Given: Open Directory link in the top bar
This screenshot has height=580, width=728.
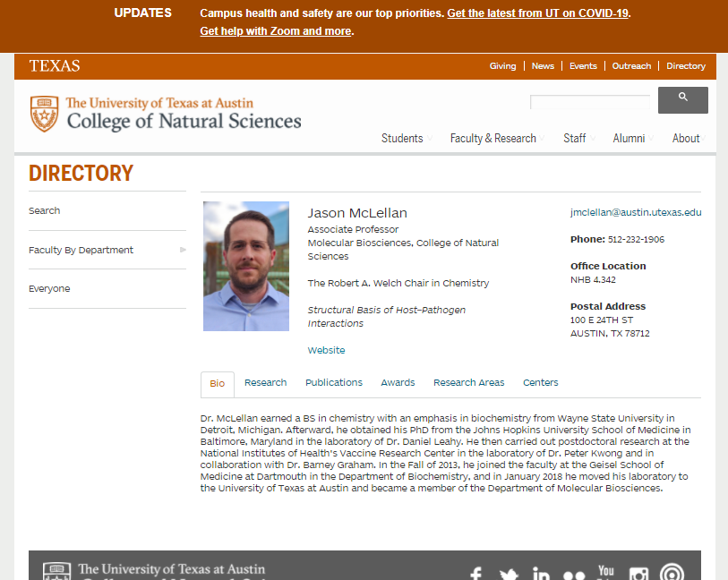Looking at the screenshot, I should click(686, 66).
